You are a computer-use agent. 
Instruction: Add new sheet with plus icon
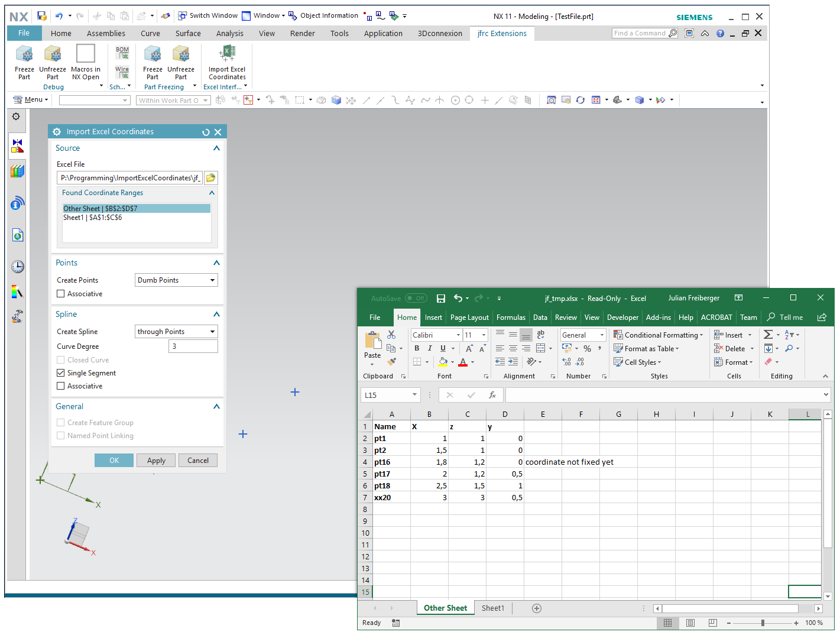[x=537, y=608]
